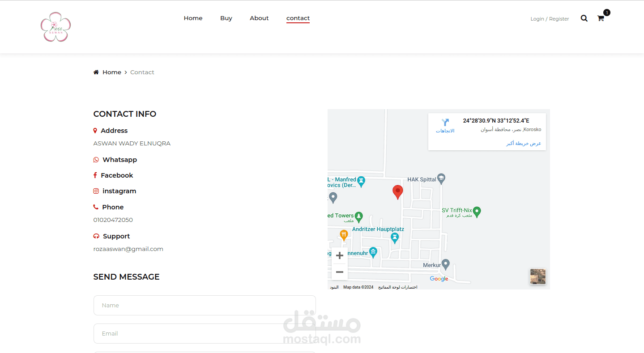Go to the Home menu item
Viewport: 644px width, 353px height.
coord(193,18)
